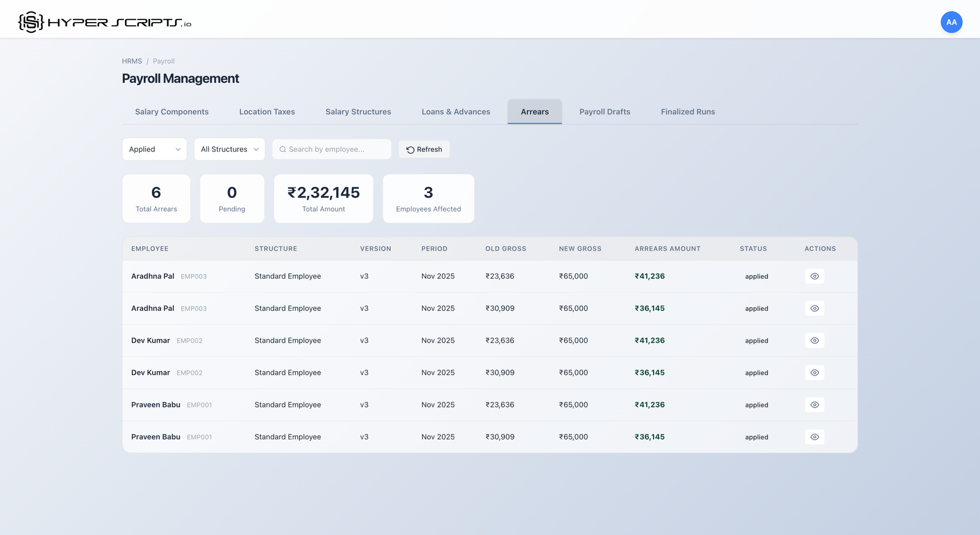Screen dimensions: 980x535
Task: Switch to the Salary Structures tab
Action: pyautogui.click(x=358, y=112)
